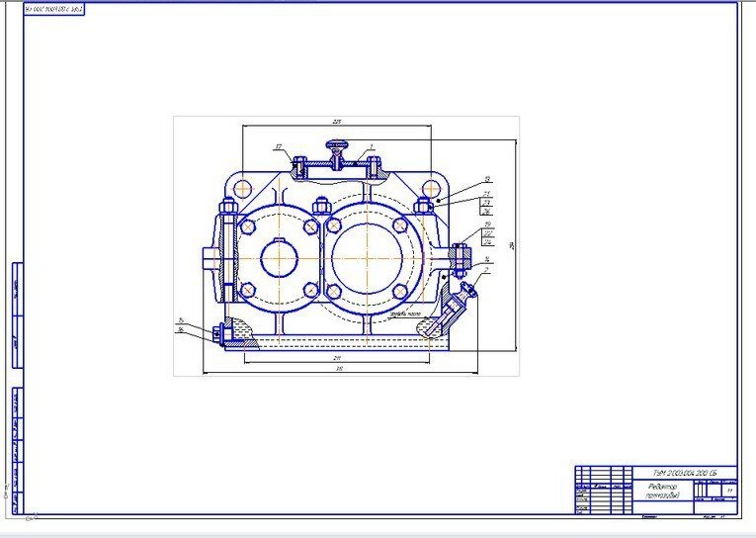Viewport: 756px width, 538px height.
Task: Select the 228 dimension at the top
Action: pos(337,122)
